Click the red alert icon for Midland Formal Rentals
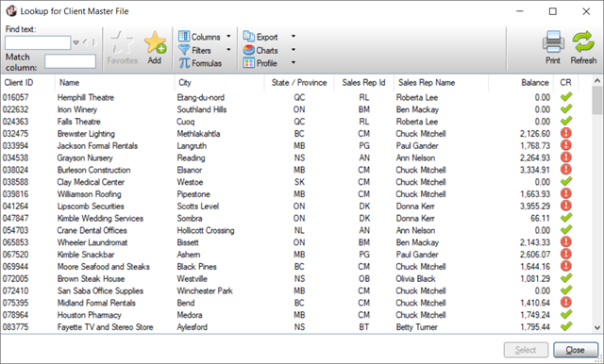604x364 pixels. click(566, 302)
